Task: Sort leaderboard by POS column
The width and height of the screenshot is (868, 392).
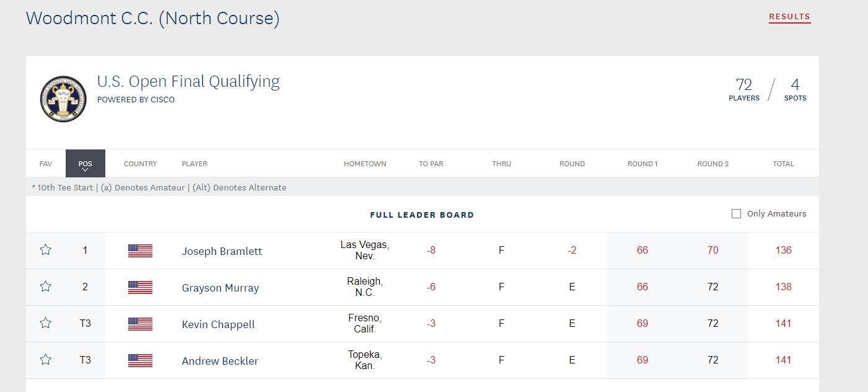Action: pyautogui.click(x=85, y=164)
